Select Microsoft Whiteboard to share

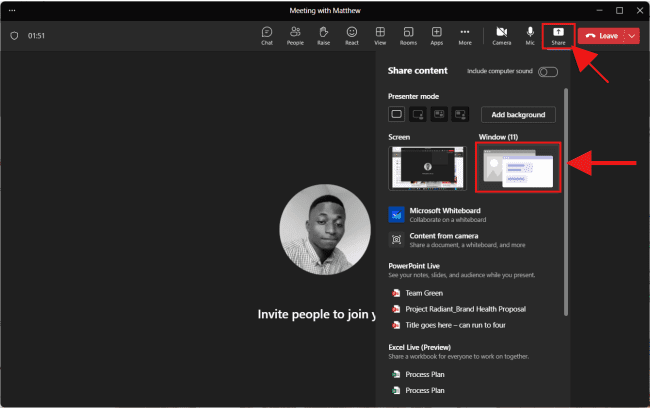[x=444, y=215]
